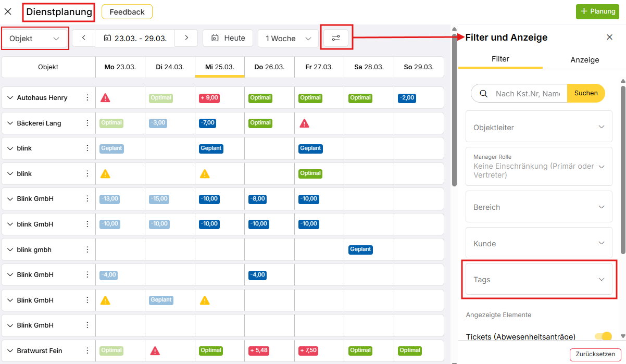This screenshot has height=364, width=626.
Task: Click the green Planung button
Action: 597,11
